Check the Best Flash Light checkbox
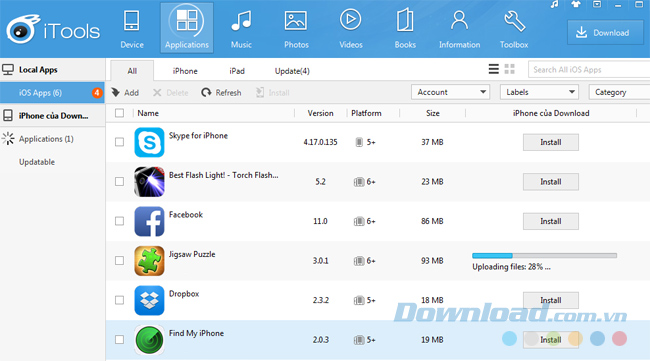Image resolution: width=650 pixels, height=361 pixels. pos(119,182)
